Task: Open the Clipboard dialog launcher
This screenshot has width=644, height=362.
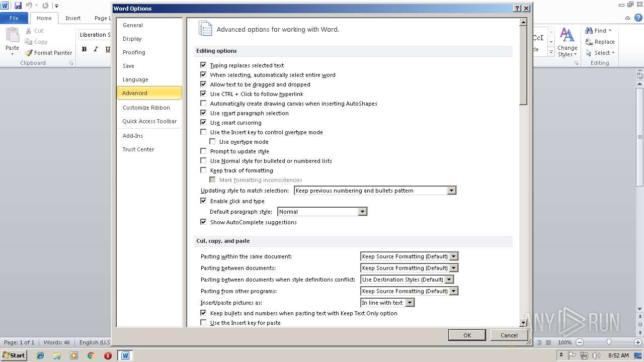Action: coord(71,63)
